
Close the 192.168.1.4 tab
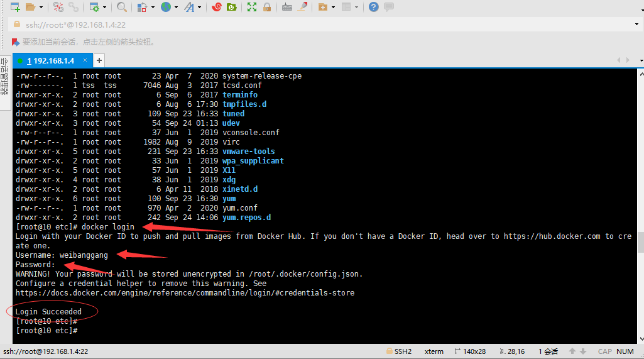click(85, 60)
